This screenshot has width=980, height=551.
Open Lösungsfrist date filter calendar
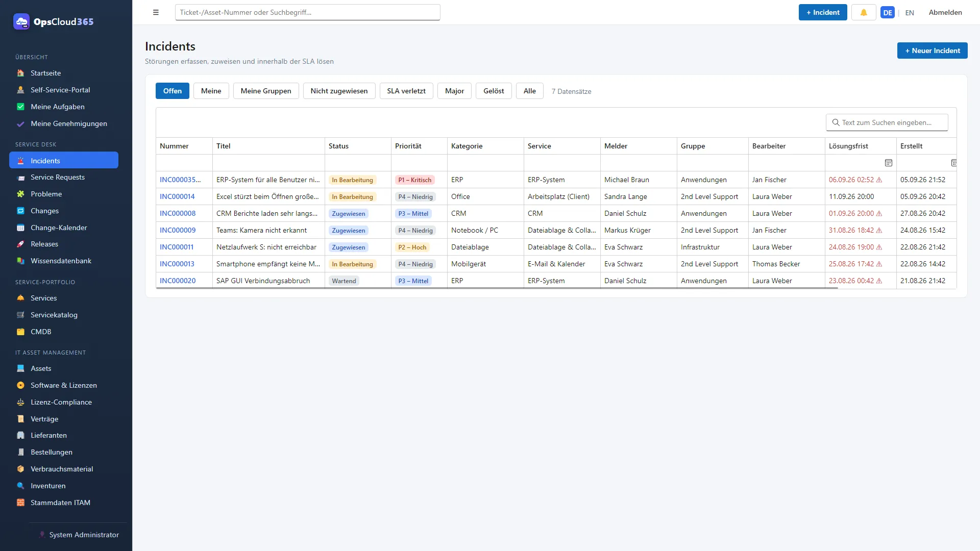888,163
